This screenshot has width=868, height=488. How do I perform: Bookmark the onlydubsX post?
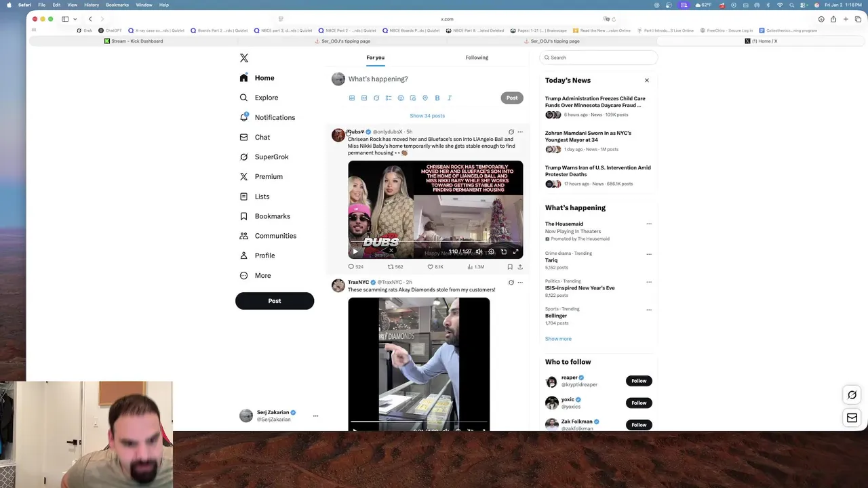coord(510,267)
